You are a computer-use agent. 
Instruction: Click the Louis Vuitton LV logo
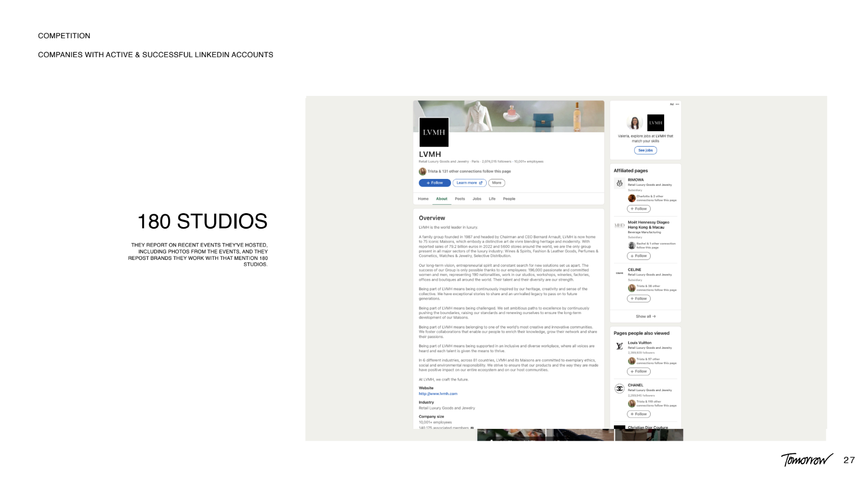pyautogui.click(x=619, y=346)
